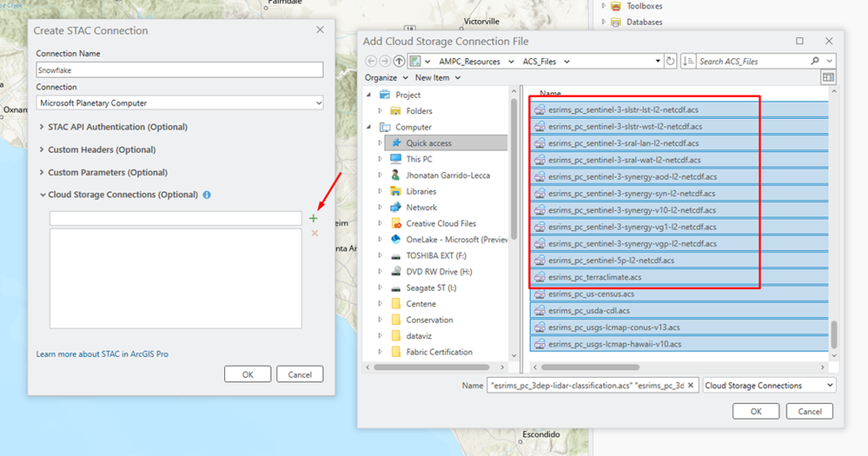Maximize the Add Cloud Storage Connection File dialog
Screen dimensions: 868x456
tap(799, 41)
